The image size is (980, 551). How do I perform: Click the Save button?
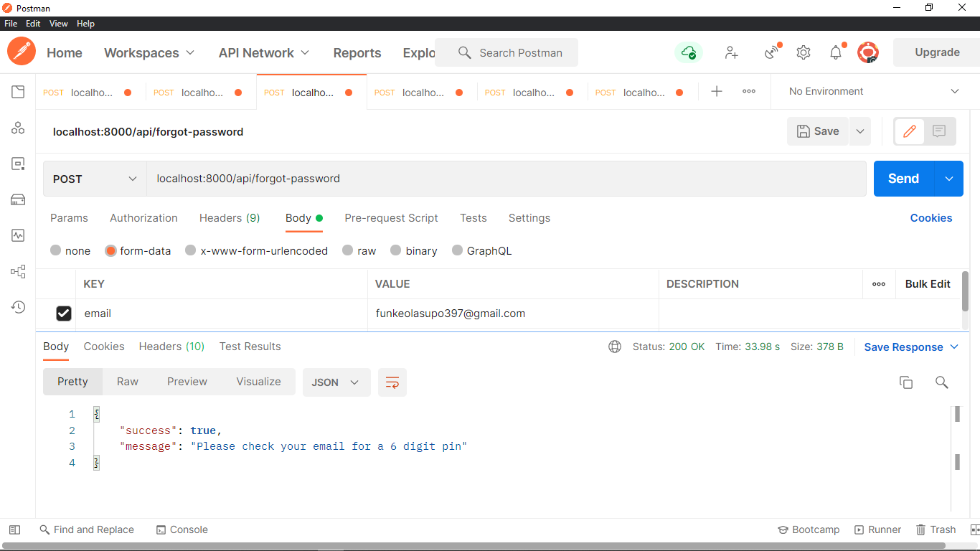tap(818, 131)
